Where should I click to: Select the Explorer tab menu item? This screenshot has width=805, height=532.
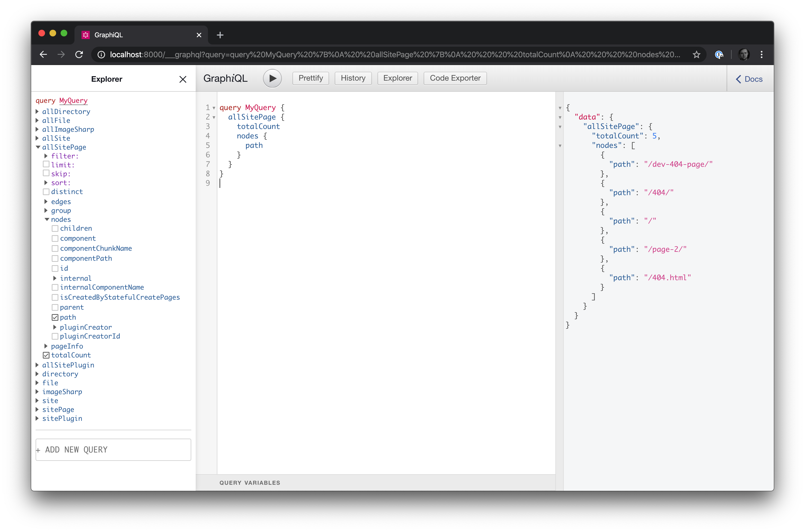tap(398, 78)
